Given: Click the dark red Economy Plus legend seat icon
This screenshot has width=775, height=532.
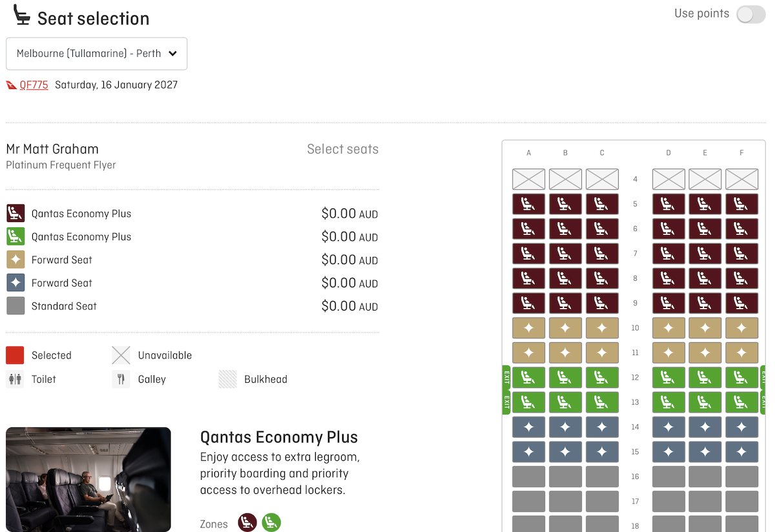Looking at the screenshot, I should [15, 213].
